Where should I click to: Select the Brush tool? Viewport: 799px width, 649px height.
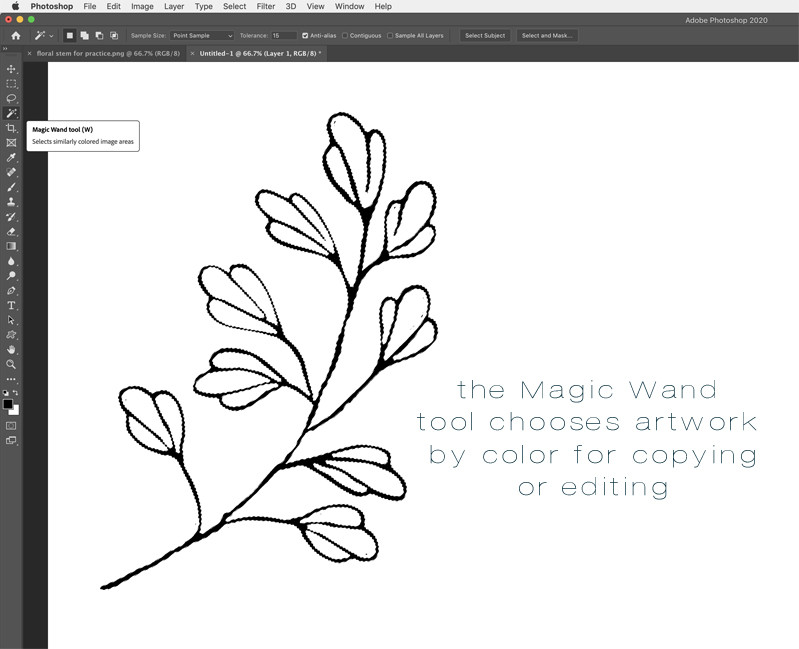pyautogui.click(x=11, y=187)
